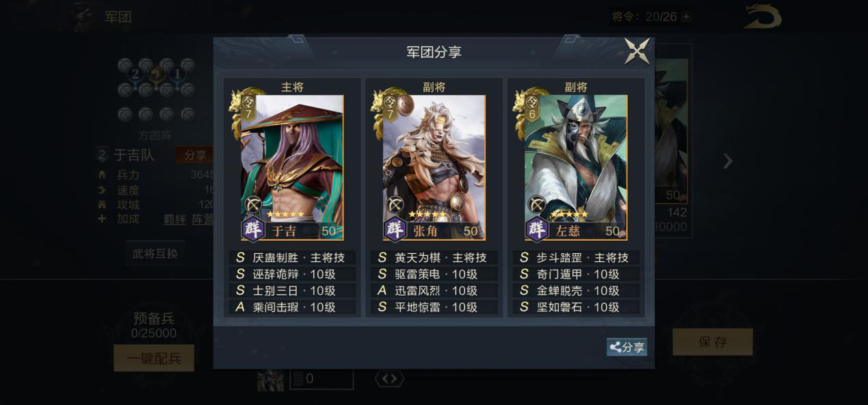Select the 左慈 hero portrait card
This screenshot has width=868, height=405.
click(x=576, y=168)
